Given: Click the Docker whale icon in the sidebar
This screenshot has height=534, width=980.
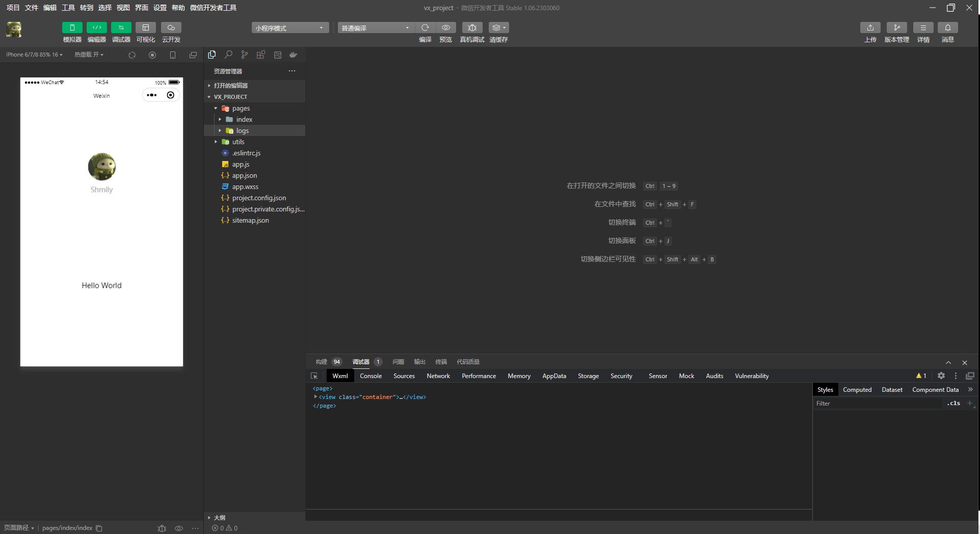Looking at the screenshot, I should point(294,55).
